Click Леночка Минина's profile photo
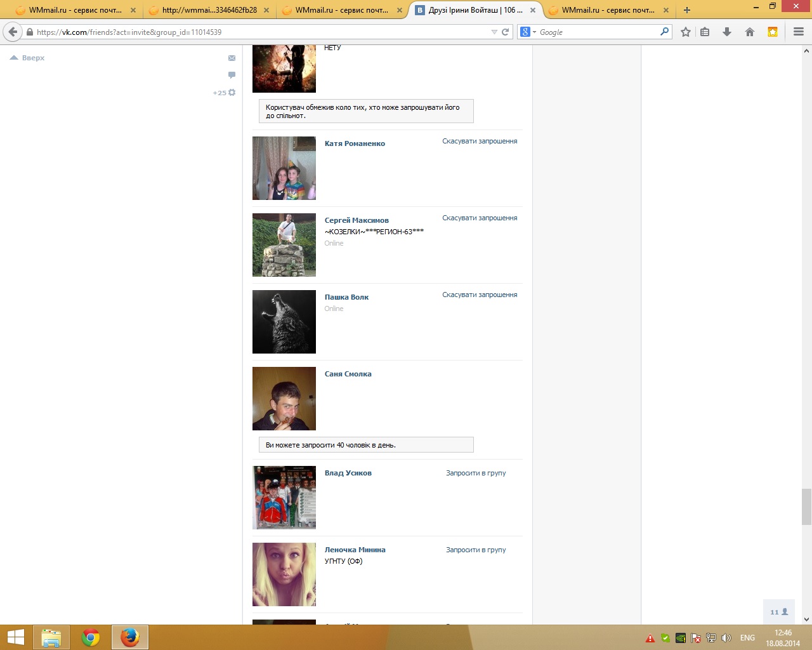Viewport: 812px width, 650px height. point(284,574)
